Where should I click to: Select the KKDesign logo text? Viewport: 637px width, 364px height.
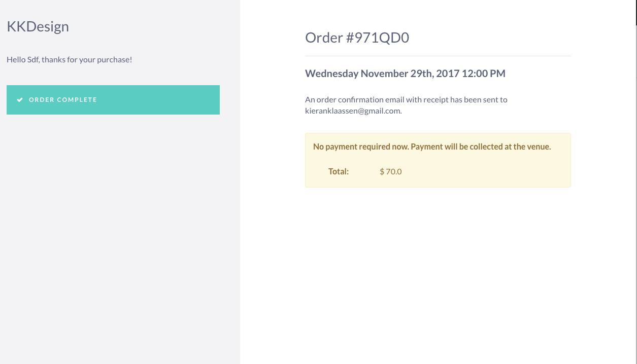38,26
